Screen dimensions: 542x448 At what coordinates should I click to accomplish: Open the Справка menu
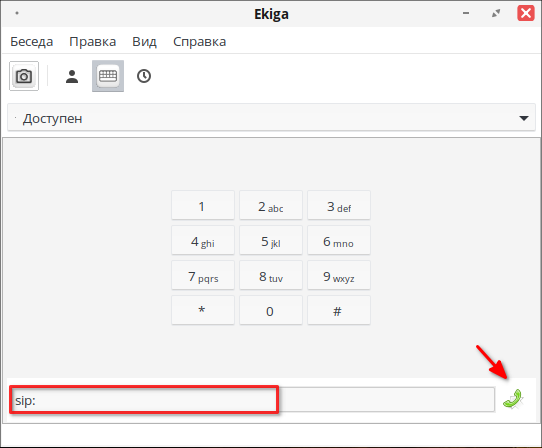(199, 41)
